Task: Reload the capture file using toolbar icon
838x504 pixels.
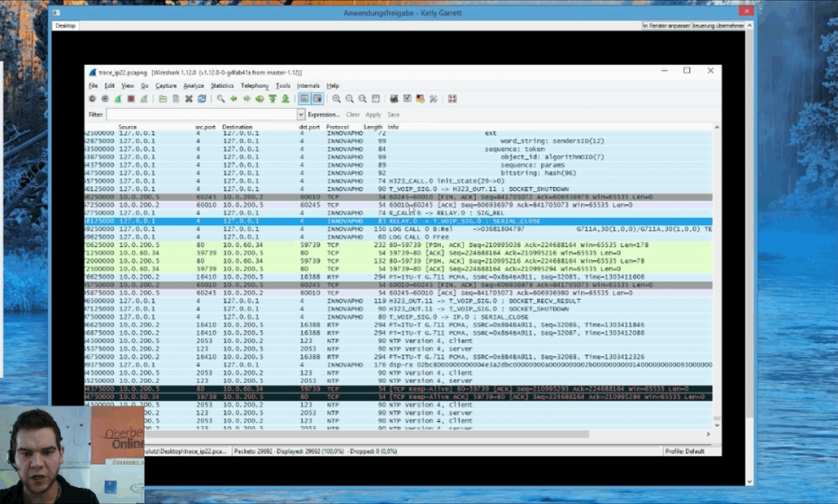Action: [202, 98]
